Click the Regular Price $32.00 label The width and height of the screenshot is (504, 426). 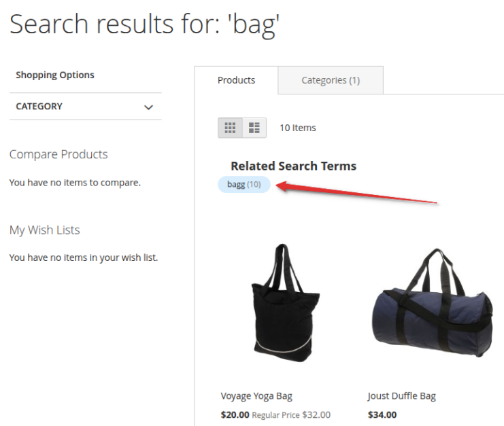click(x=291, y=415)
